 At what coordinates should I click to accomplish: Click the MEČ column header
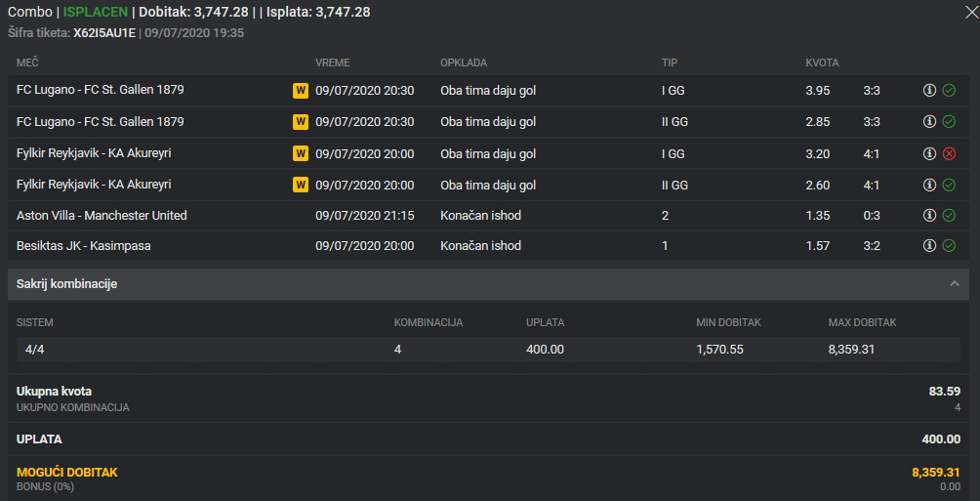point(27,63)
